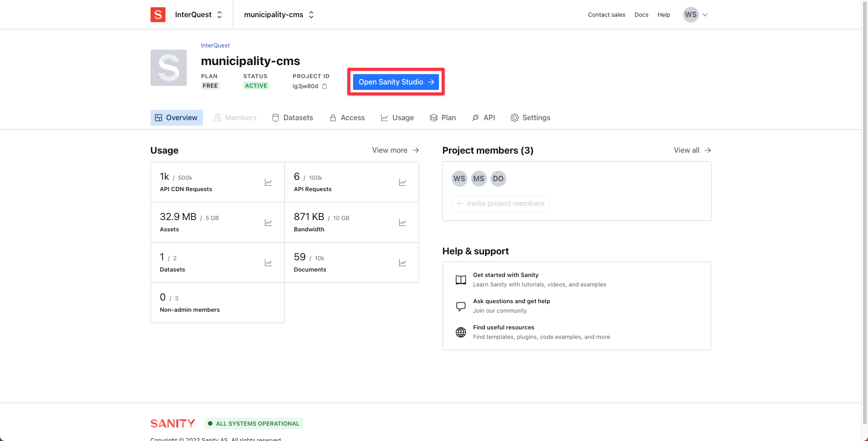868x441 pixels.
Task: Open Get started with Sanity resource
Action: click(505, 275)
